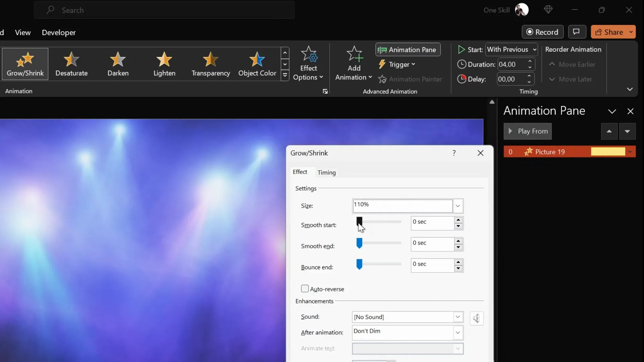This screenshot has width=644, height=362.
Task: Click Play From in Animation Pane
Action: point(528,131)
